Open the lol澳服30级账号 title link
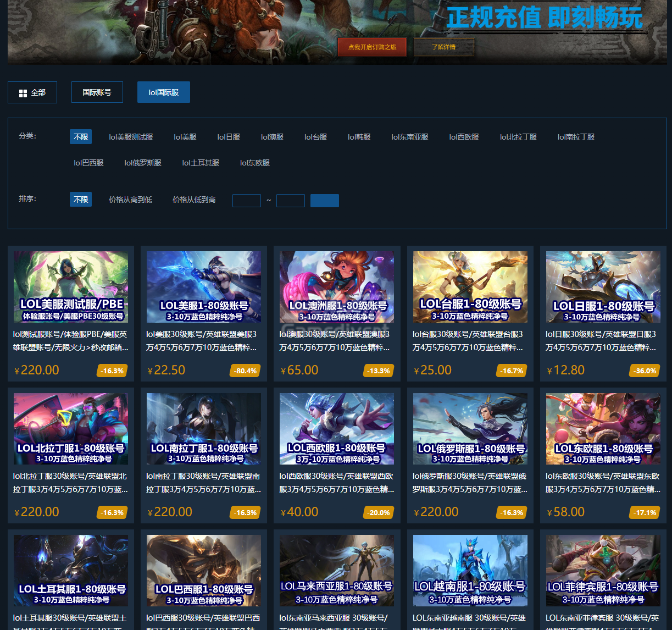 click(337, 341)
